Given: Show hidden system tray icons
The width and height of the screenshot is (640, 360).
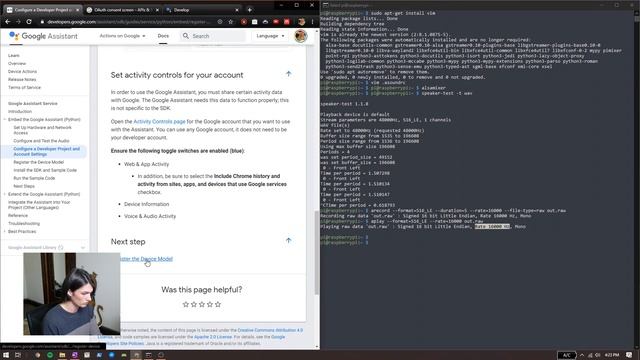Looking at the screenshot, I should coord(582,355).
